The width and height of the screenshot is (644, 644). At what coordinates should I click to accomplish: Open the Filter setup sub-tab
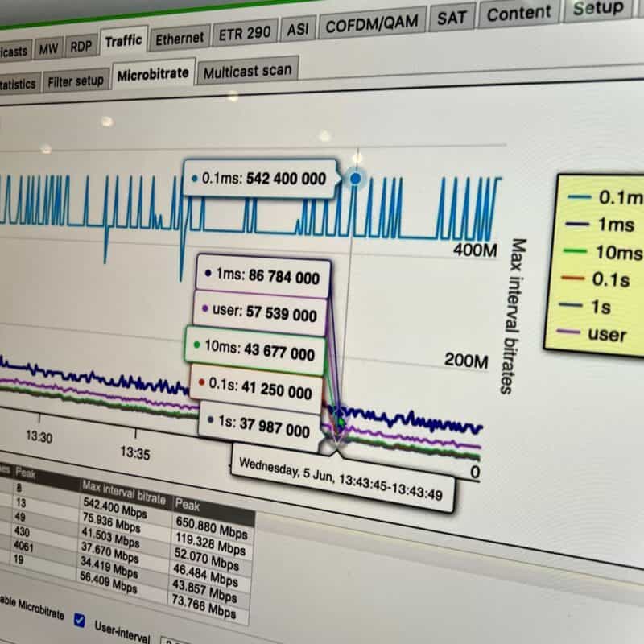(x=76, y=81)
